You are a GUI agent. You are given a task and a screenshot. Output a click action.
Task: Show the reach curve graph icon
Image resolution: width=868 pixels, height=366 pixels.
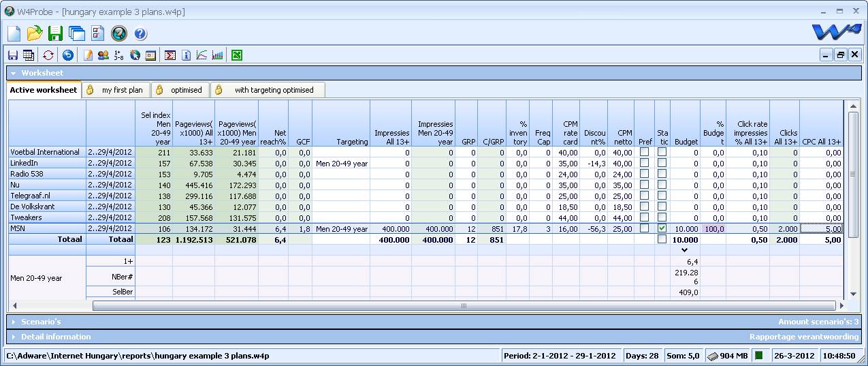point(202,55)
